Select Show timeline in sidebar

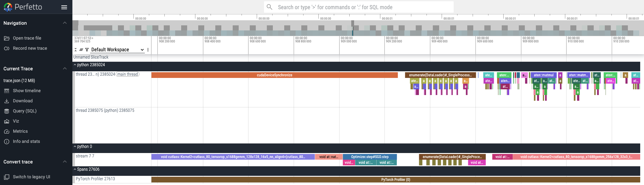[27, 91]
